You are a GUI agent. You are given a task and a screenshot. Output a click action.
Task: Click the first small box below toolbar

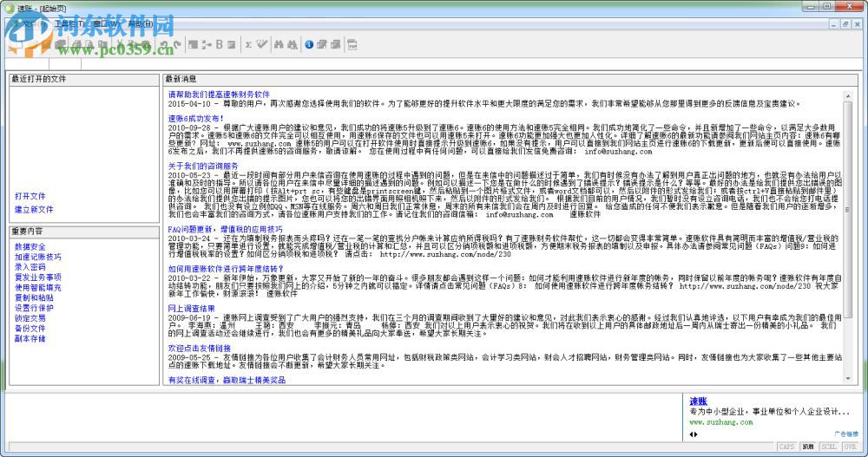[x=29, y=65]
